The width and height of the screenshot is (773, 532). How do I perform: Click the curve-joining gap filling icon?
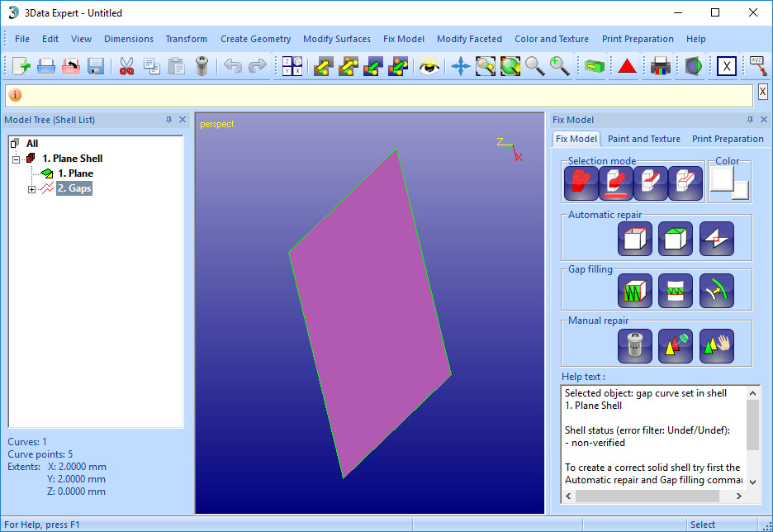coord(717,291)
